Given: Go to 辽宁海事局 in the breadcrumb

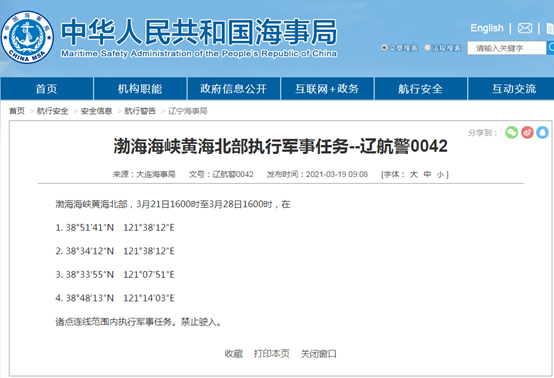Looking at the screenshot, I should 188,111.
